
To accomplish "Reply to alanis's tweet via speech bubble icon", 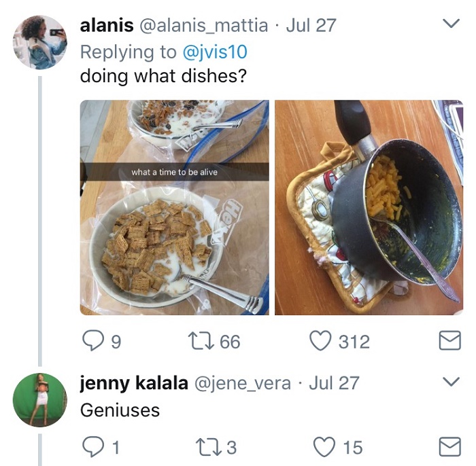I will click(92, 340).
